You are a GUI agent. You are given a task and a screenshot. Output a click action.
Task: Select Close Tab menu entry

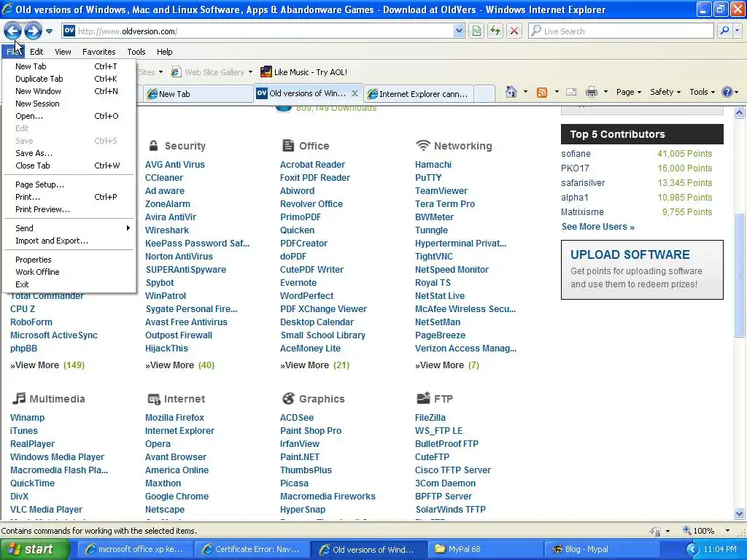(69, 166)
